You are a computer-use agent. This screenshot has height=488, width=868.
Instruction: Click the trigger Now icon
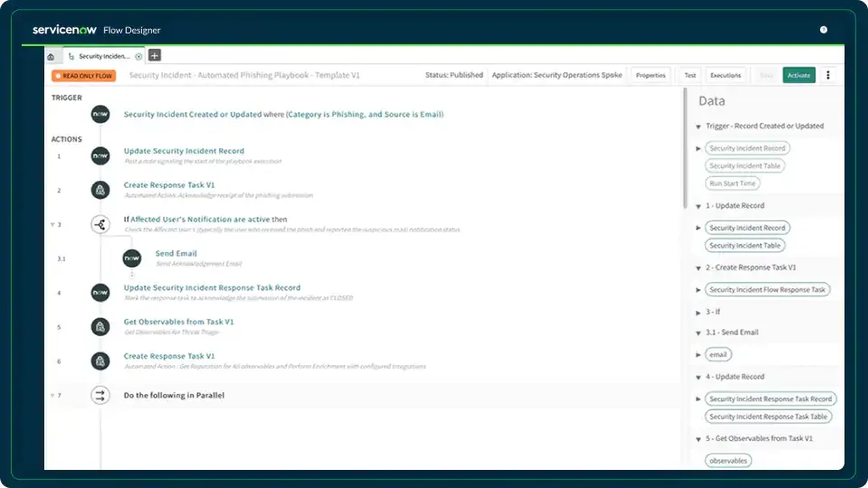click(x=100, y=114)
